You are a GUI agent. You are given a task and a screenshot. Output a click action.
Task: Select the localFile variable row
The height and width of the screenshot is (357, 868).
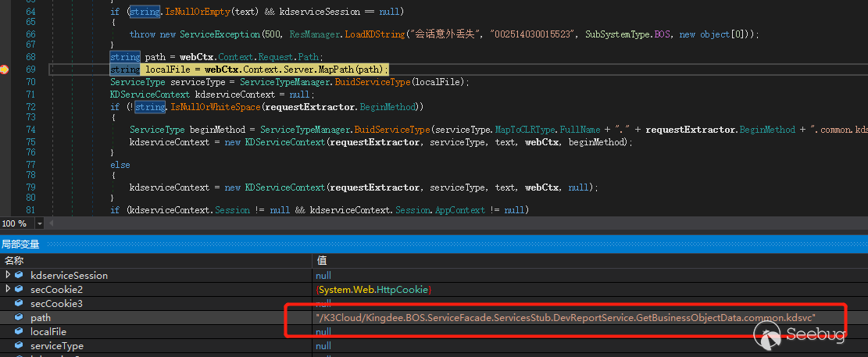[434, 331]
